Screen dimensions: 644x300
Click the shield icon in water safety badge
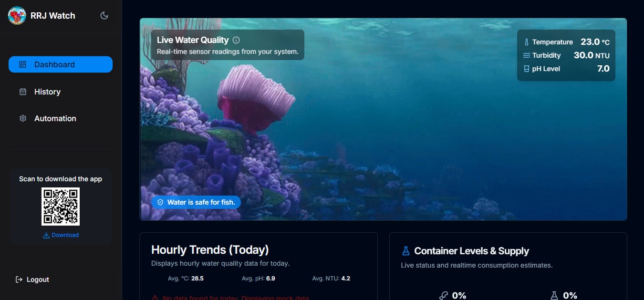click(160, 202)
